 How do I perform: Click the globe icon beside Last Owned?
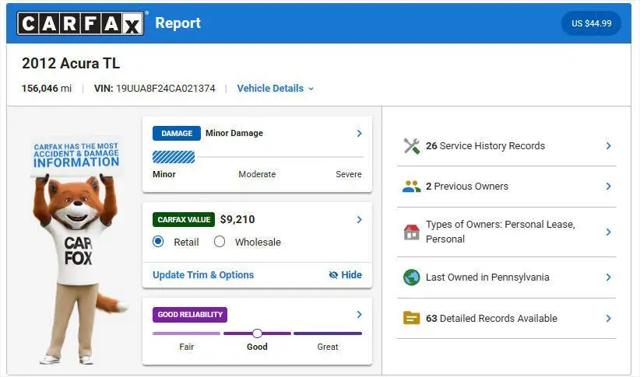pyautogui.click(x=411, y=277)
